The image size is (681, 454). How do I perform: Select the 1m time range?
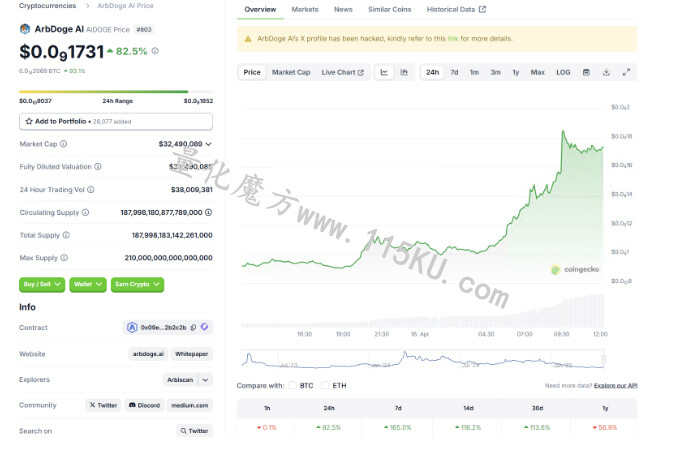click(474, 72)
